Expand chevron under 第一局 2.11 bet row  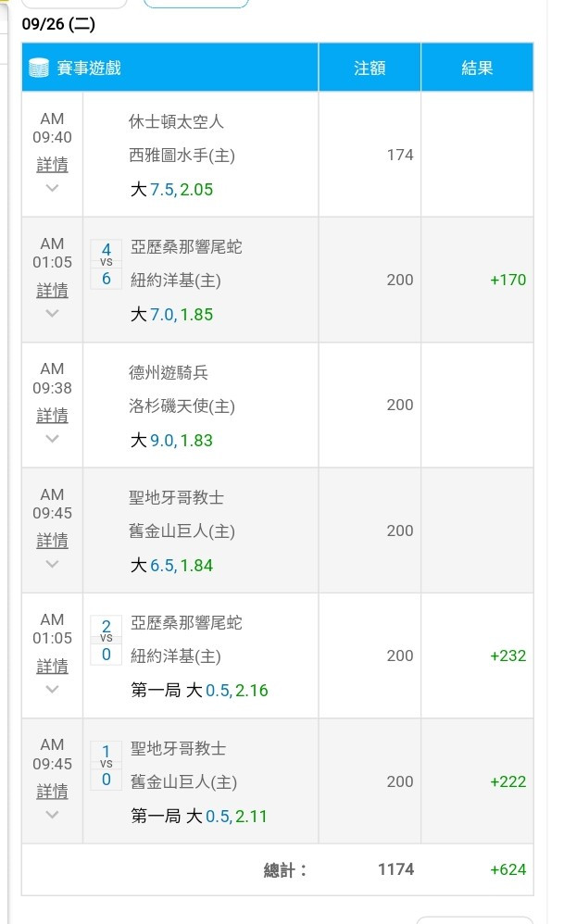click(52, 815)
